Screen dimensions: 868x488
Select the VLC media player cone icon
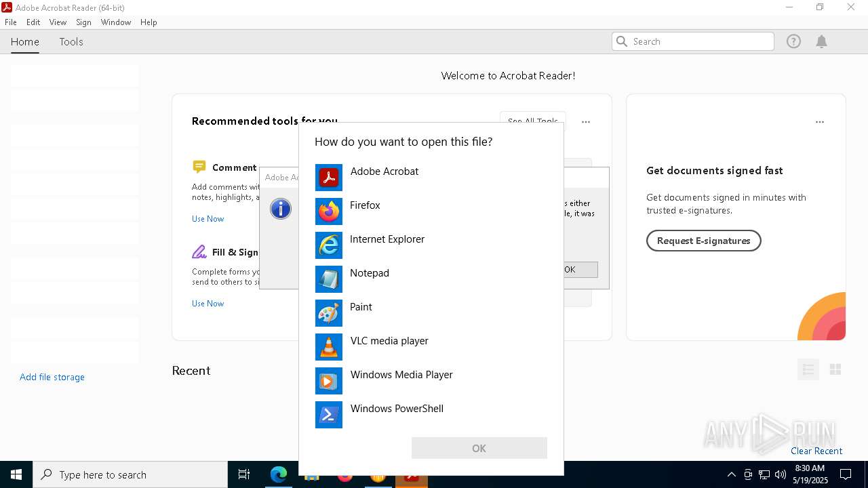329,347
